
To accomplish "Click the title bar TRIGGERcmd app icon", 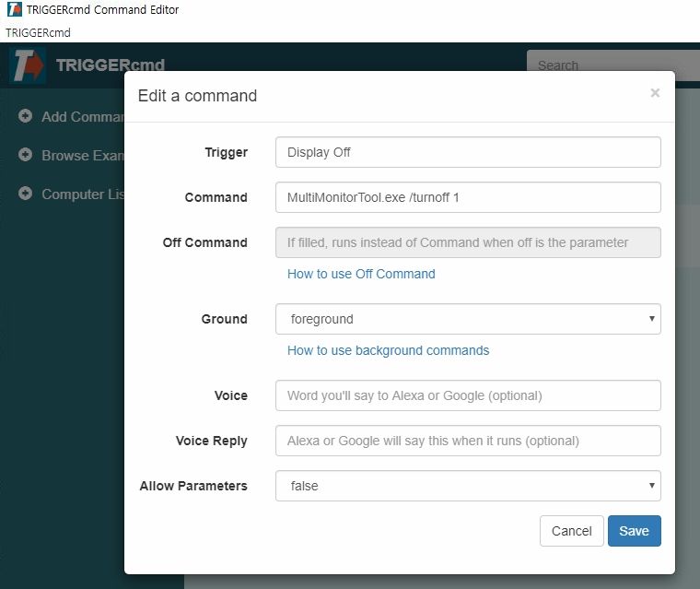I will click(15, 9).
